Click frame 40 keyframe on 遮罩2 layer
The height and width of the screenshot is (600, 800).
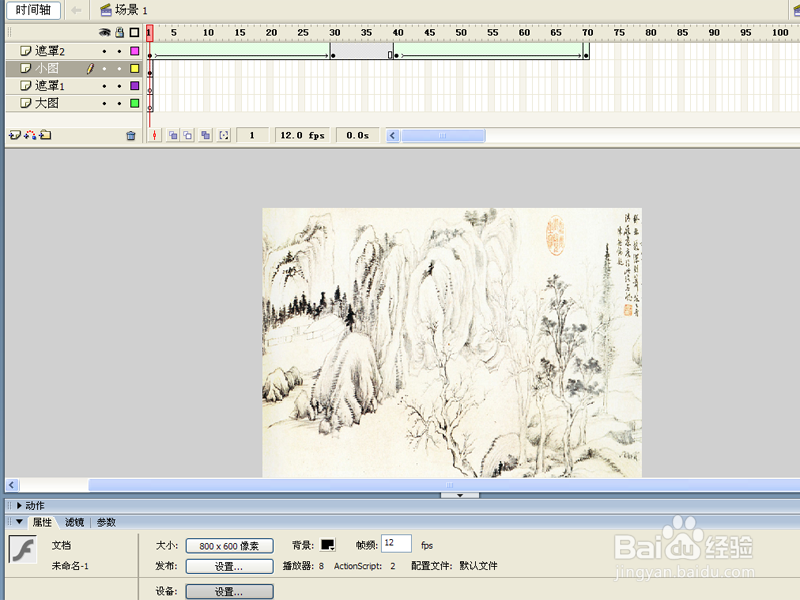(x=396, y=51)
